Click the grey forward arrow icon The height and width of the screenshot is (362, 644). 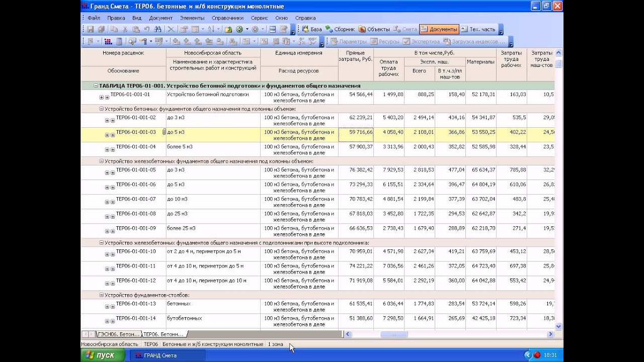(255, 29)
